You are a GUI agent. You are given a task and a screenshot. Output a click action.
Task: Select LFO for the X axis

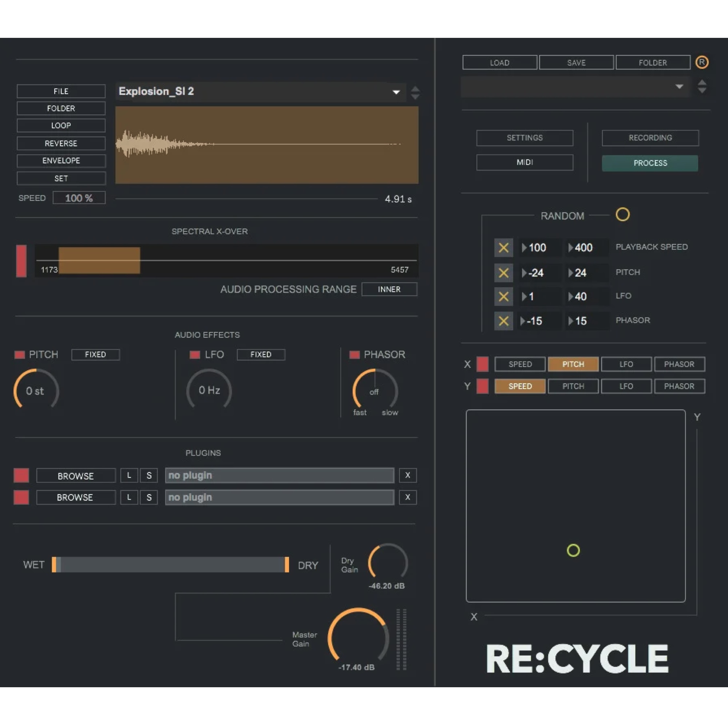pyautogui.click(x=626, y=364)
